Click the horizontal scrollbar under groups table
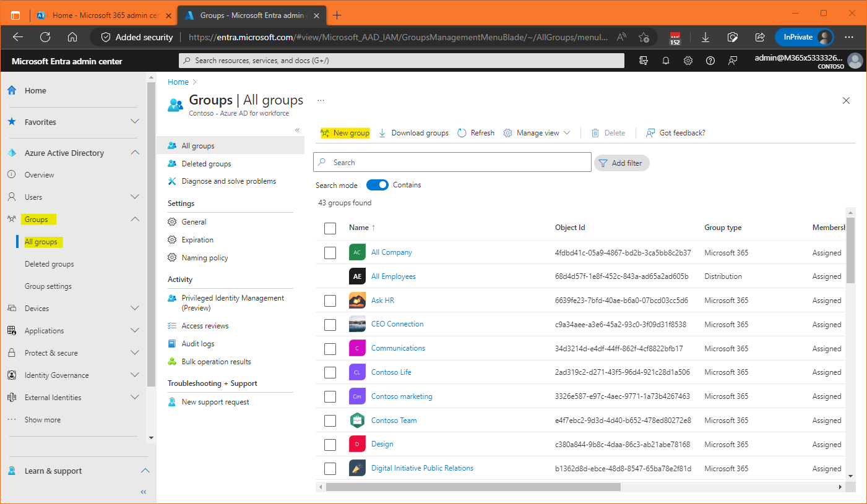The image size is (867, 504). 473,487
